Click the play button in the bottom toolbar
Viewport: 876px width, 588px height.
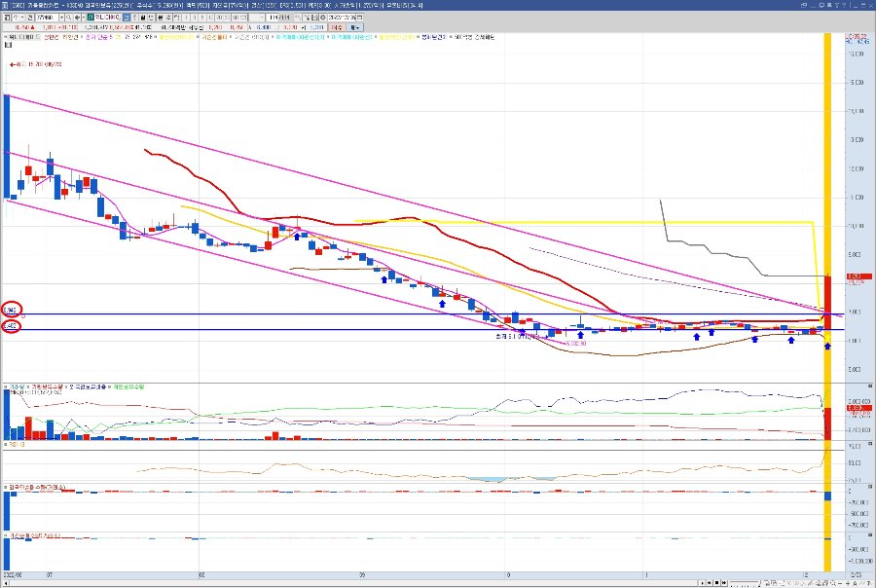(702, 583)
